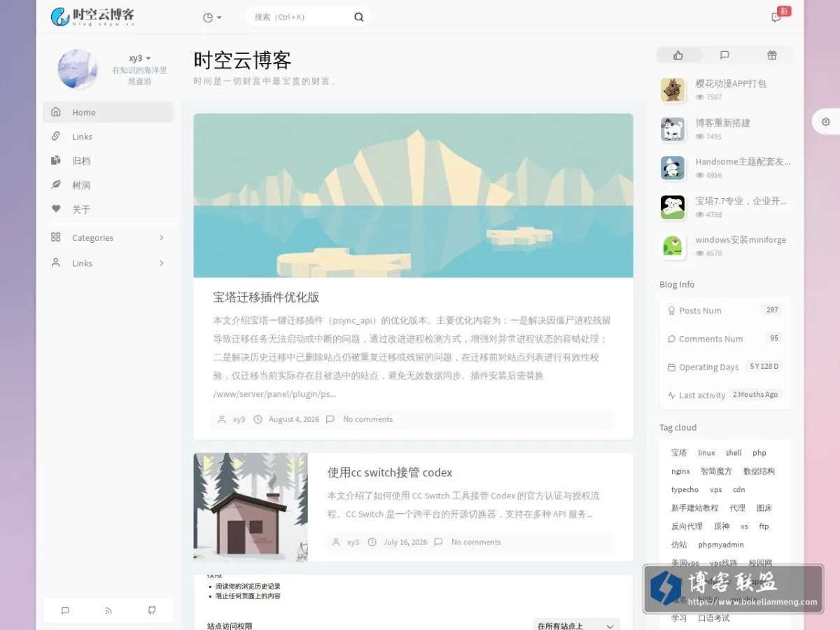
Task: Select the linux tag
Action: pos(706,453)
